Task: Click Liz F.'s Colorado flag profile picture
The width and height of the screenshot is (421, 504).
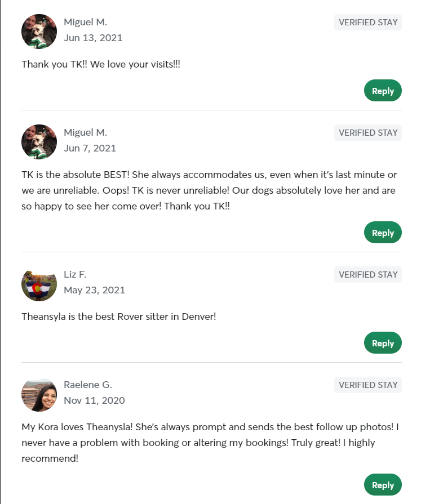Action: pos(39,284)
